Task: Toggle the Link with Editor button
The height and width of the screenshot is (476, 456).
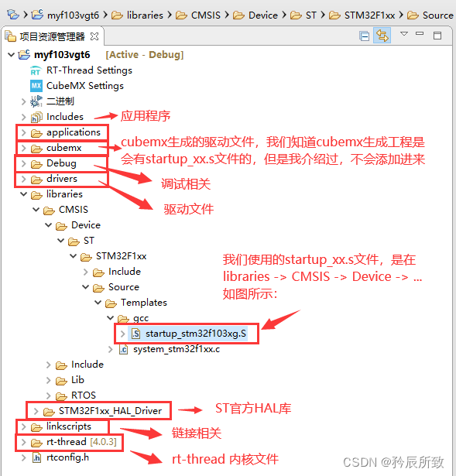Action: pos(382,36)
